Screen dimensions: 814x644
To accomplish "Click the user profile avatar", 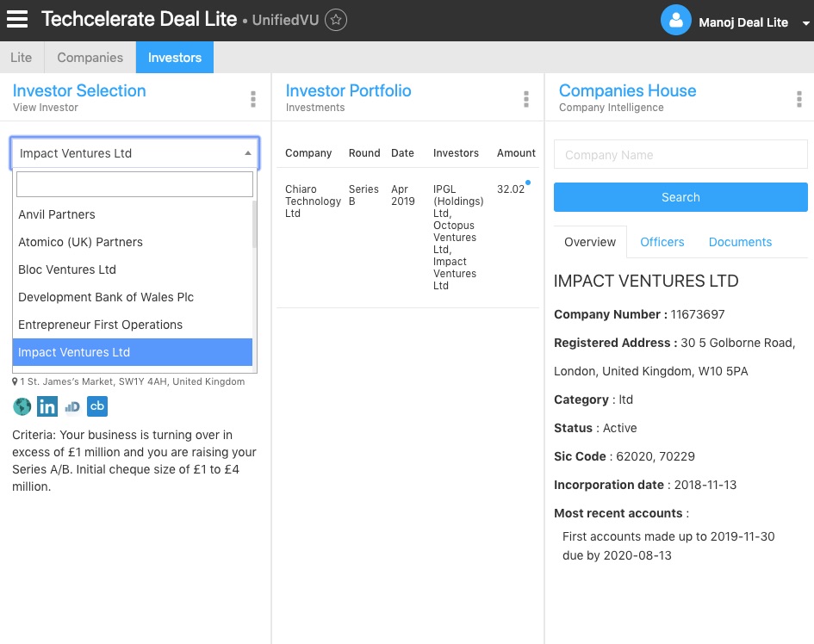I will pyautogui.click(x=675, y=21).
